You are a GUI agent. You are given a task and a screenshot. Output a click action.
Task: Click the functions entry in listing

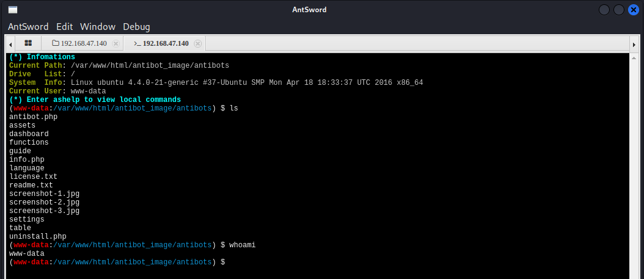29,143
